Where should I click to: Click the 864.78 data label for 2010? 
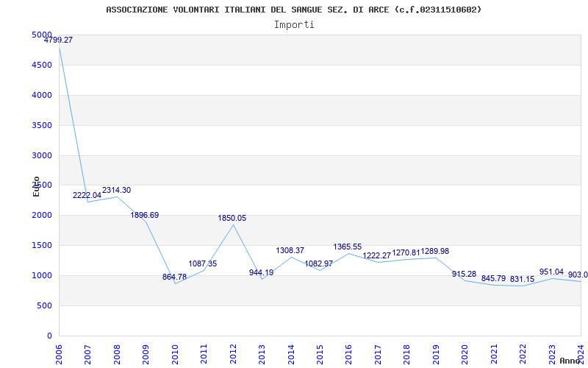[175, 277]
